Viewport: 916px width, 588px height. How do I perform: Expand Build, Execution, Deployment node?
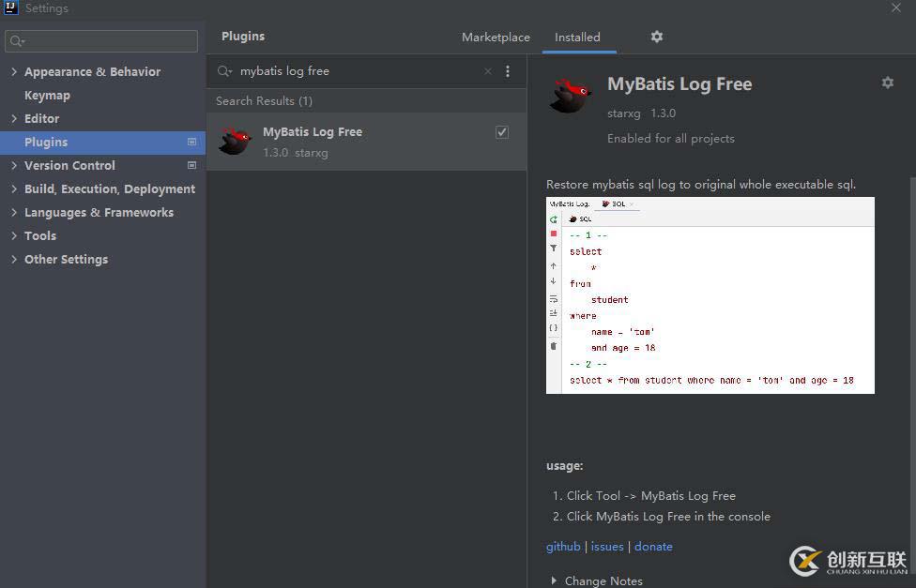[x=14, y=188]
